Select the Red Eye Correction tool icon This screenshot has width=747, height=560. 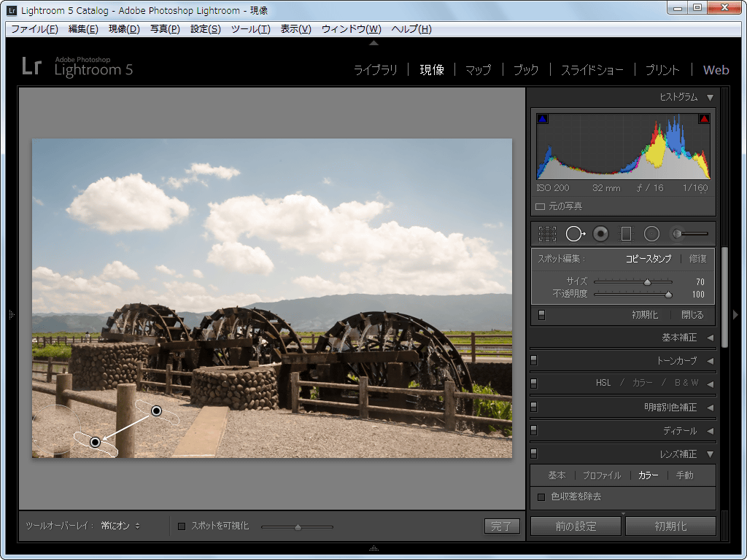coord(601,234)
